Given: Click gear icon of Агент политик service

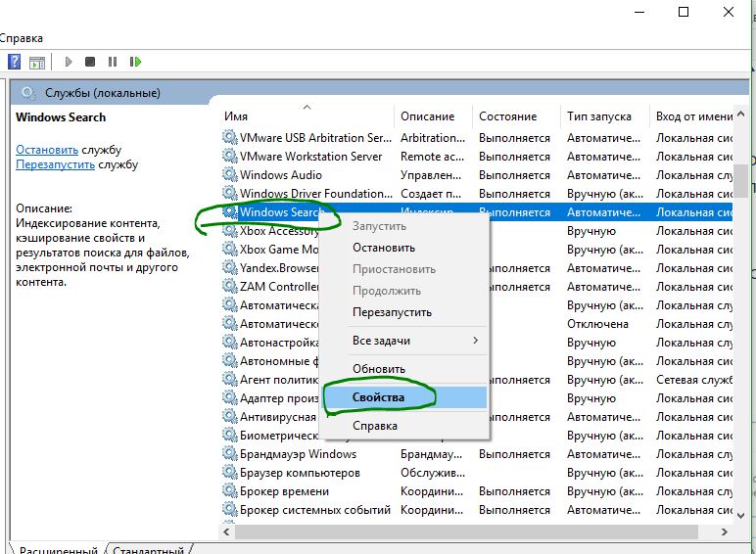Looking at the screenshot, I should point(229,379).
